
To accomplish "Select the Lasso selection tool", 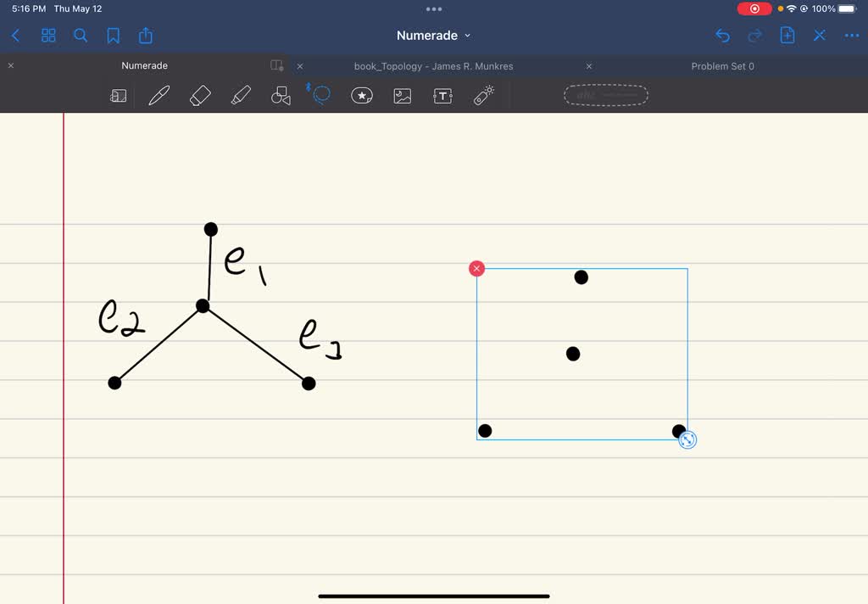I will (320, 95).
